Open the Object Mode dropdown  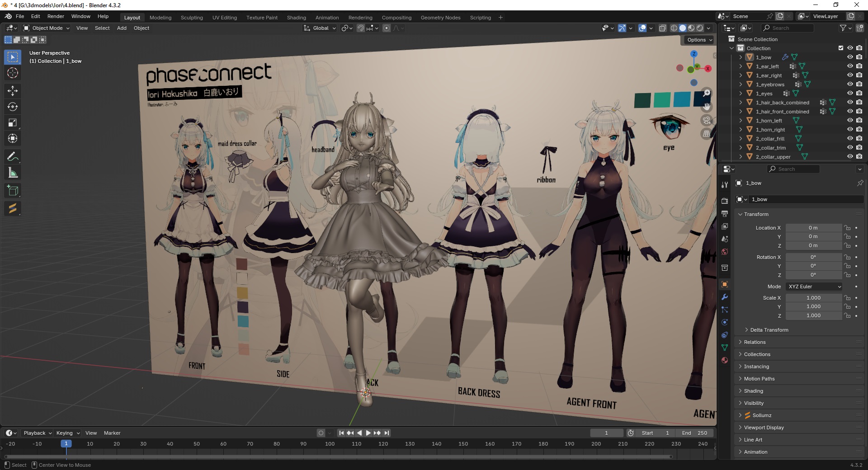click(47, 28)
